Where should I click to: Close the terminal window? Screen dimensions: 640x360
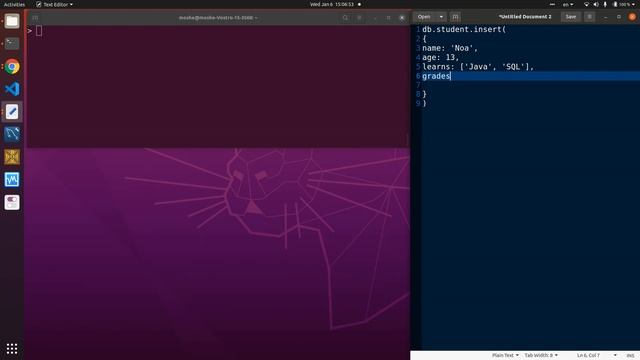pyautogui.click(x=402, y=18)
